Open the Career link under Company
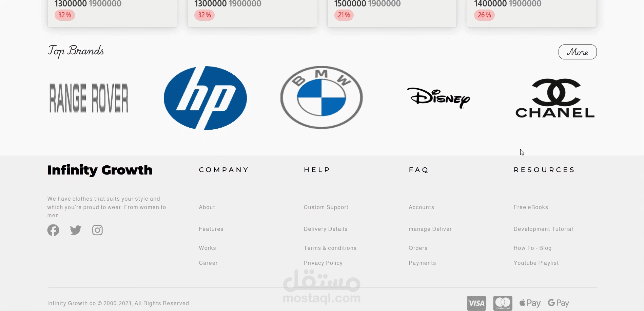This screenshot has height=311, width=644. (x=208, y=263)
